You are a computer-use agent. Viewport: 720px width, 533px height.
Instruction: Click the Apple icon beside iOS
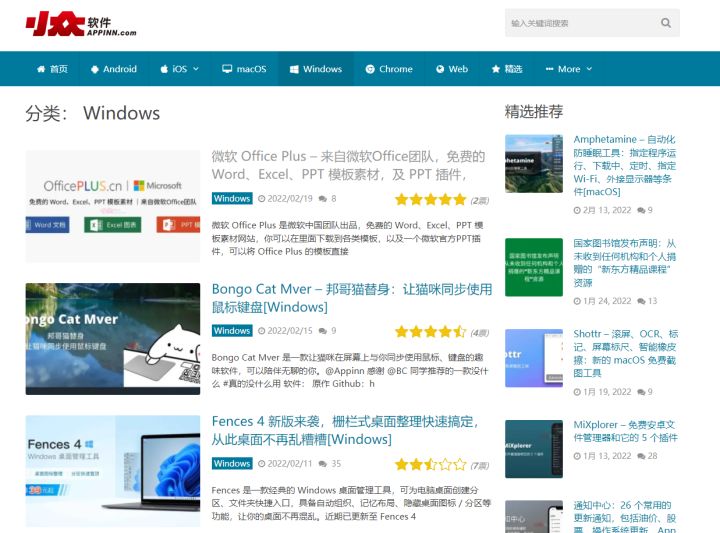pyautogui.click(x=164, y=69)
